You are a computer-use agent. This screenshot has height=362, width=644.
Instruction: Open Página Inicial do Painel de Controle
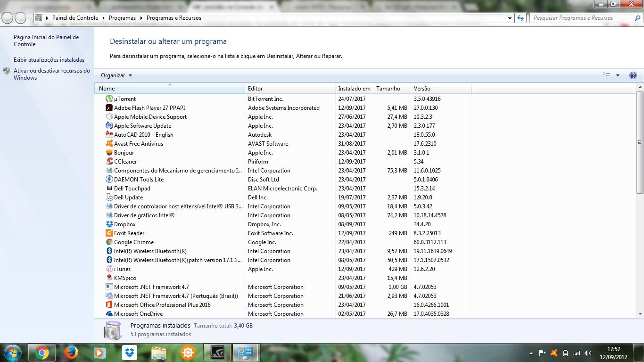coord(46,41)
